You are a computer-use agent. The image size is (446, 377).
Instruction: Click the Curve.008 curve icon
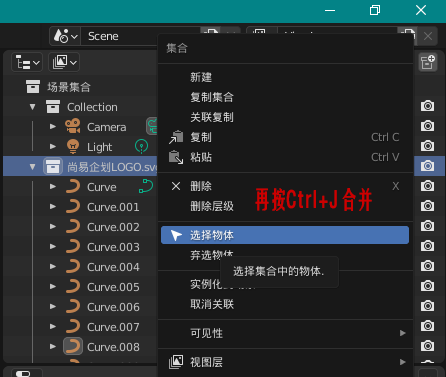[73, 347]
